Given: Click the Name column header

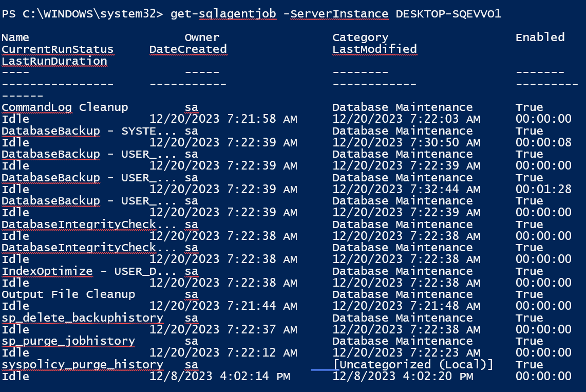Looking at the screenshot, I should (15, 38).
